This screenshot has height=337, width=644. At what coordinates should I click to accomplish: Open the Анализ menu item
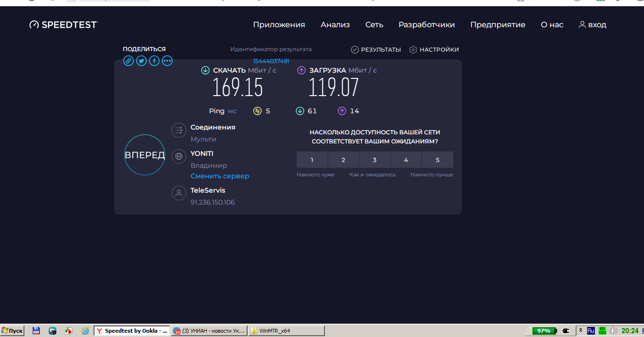point(335,25)
